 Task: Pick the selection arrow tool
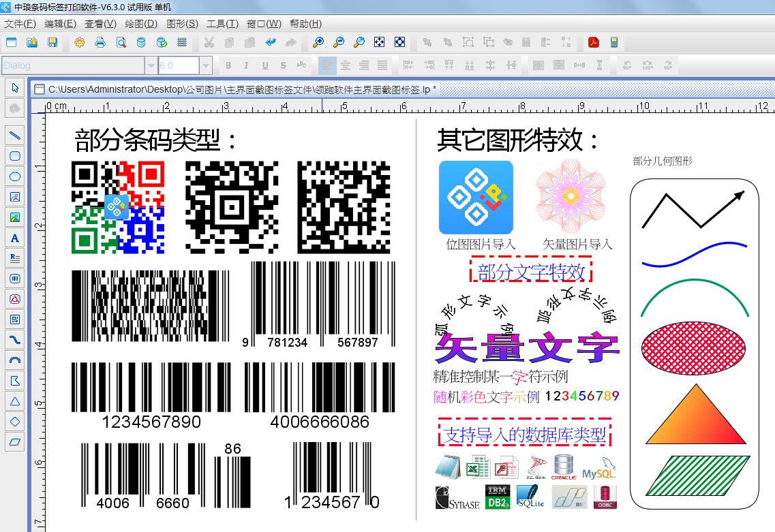point(14,87)
